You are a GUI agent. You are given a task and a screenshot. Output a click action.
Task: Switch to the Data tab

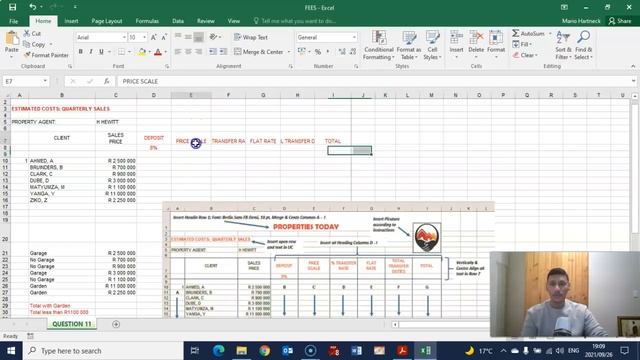178,21
